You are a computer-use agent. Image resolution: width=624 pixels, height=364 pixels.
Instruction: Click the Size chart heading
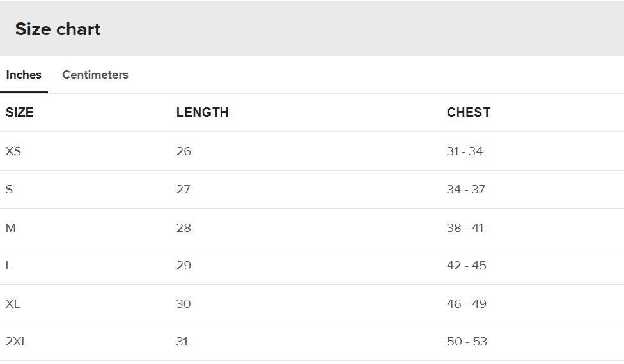(58, 29)
